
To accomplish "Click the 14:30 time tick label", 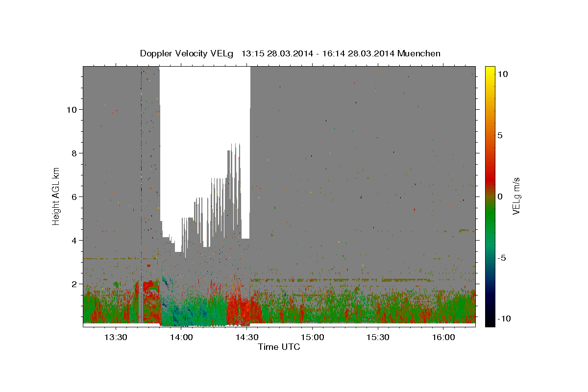I will pyautogui.click(x=246, y=337).
